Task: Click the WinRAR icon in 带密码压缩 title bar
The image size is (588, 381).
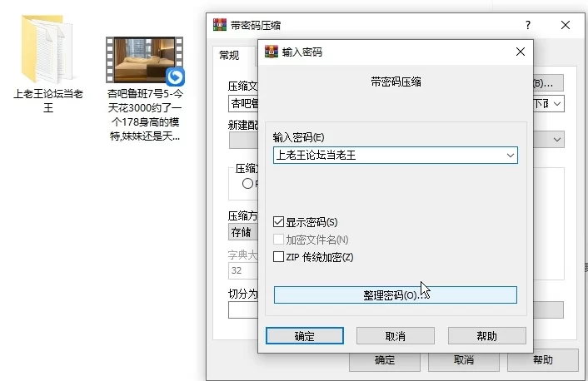Action: click(x=220, y=25)
